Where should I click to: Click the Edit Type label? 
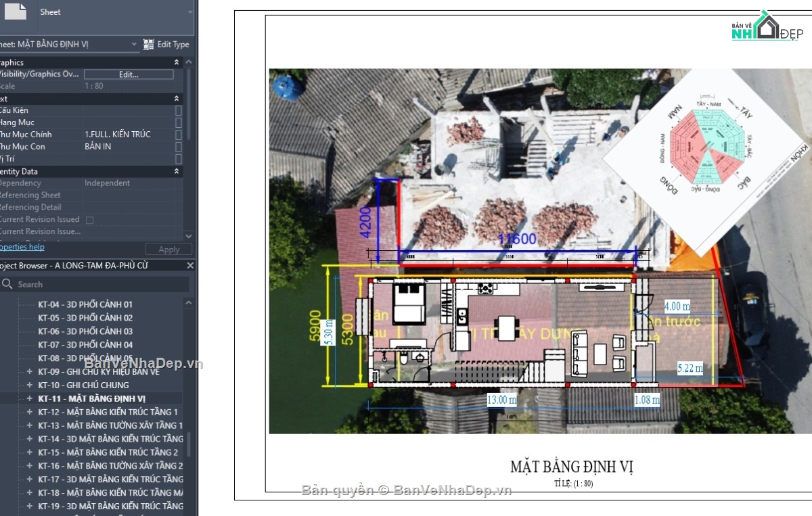(x=173, y=45)
